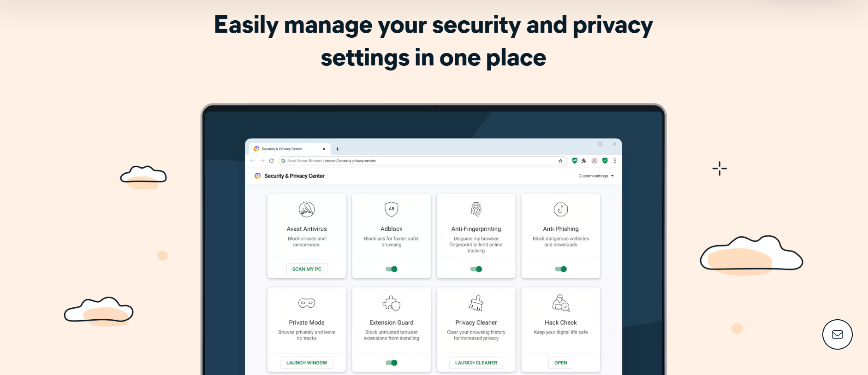Click the Extension Guard puzzle icon

(x=392, y=303)
